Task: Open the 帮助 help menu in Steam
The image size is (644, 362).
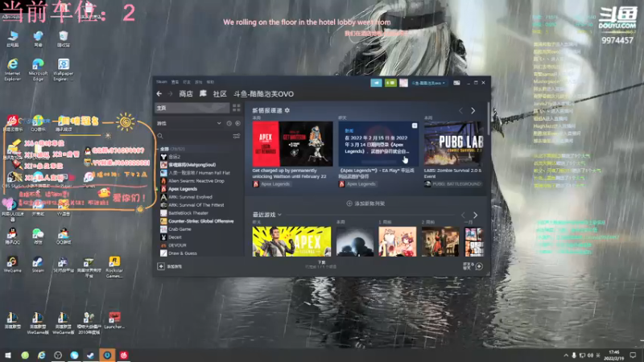Action: (x=210, y=82)
